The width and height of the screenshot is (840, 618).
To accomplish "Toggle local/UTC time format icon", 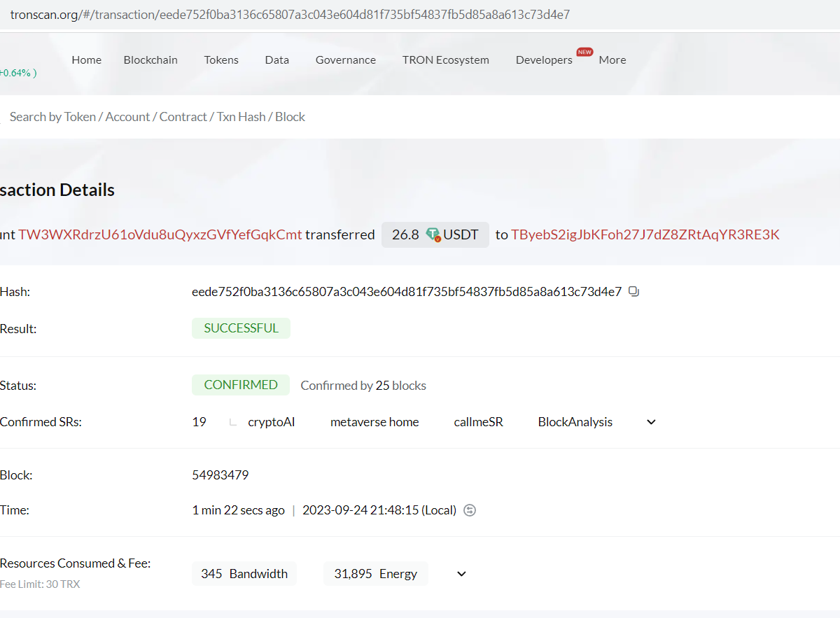I will pos(470,510).
